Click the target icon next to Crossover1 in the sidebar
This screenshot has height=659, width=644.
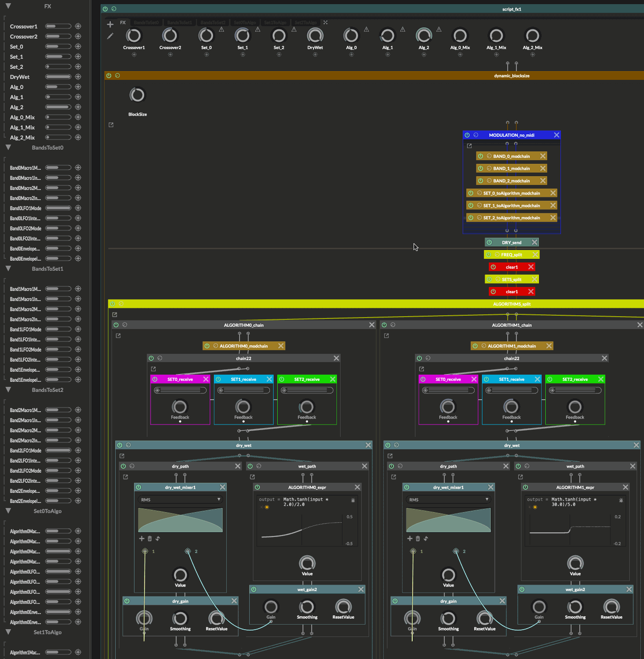[x=78, y=27]
